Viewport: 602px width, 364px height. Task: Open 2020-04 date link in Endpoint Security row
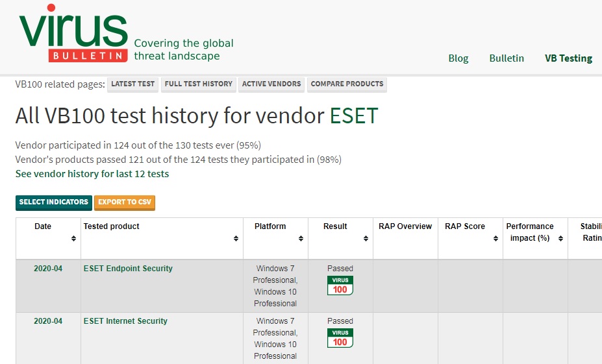[48, 269]
